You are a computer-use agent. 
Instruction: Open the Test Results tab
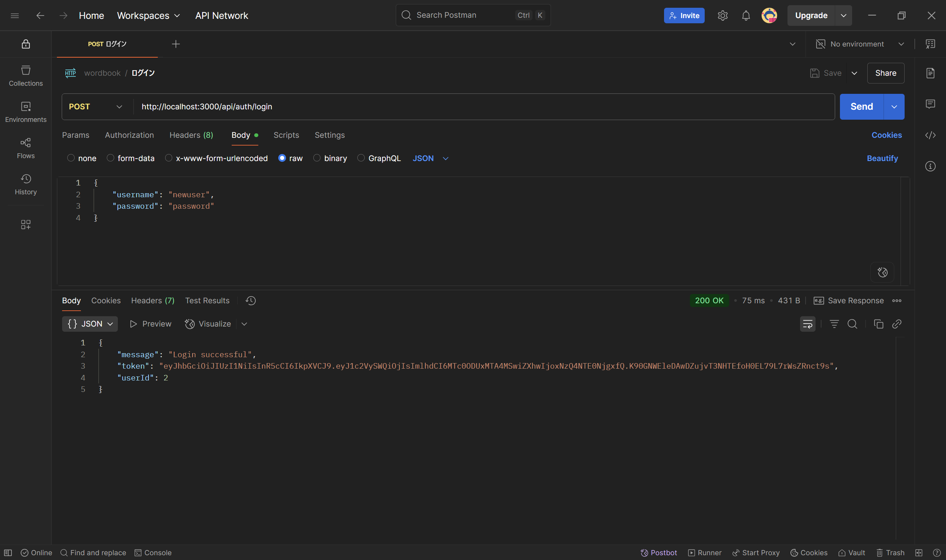pyautogui.click(x=207, y=301)
